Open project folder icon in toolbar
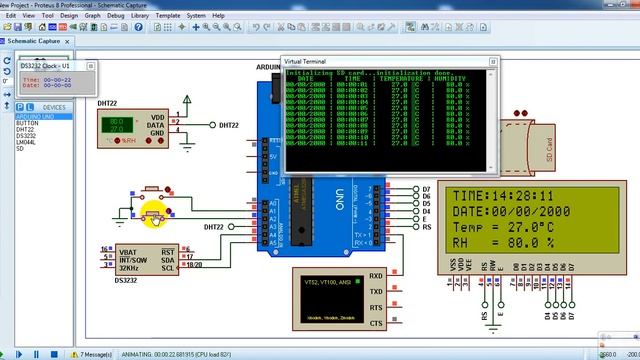Screen dimensions: 640x360 point(7,27)
